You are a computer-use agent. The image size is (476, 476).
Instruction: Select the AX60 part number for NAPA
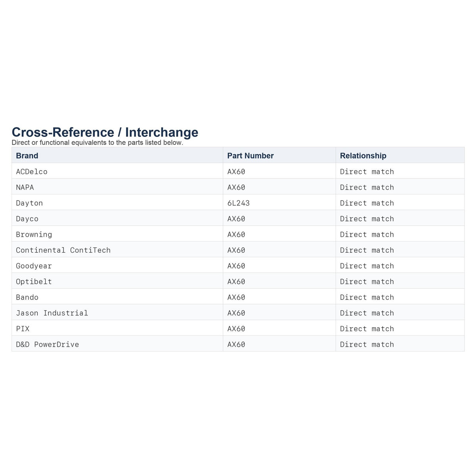[x=279, y=187]
